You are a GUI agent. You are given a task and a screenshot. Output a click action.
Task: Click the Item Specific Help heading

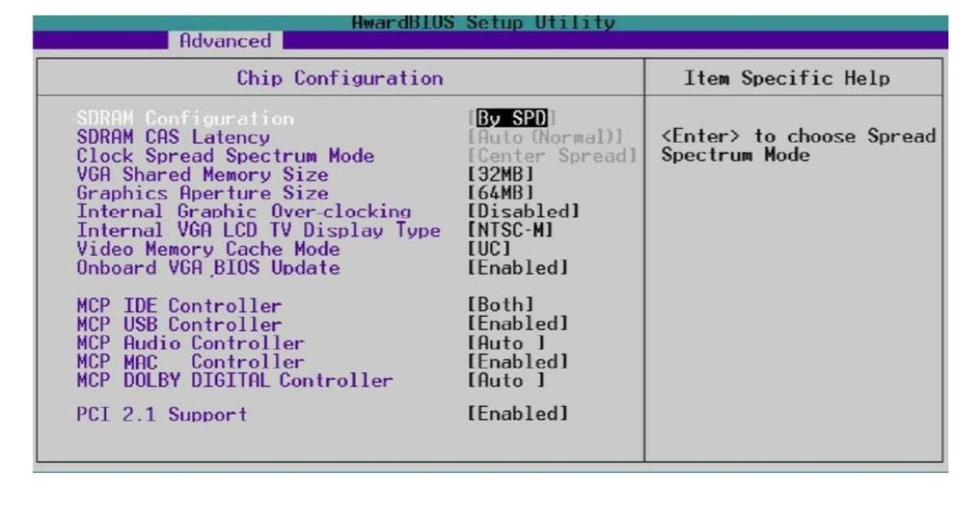(x=787, y=79)
